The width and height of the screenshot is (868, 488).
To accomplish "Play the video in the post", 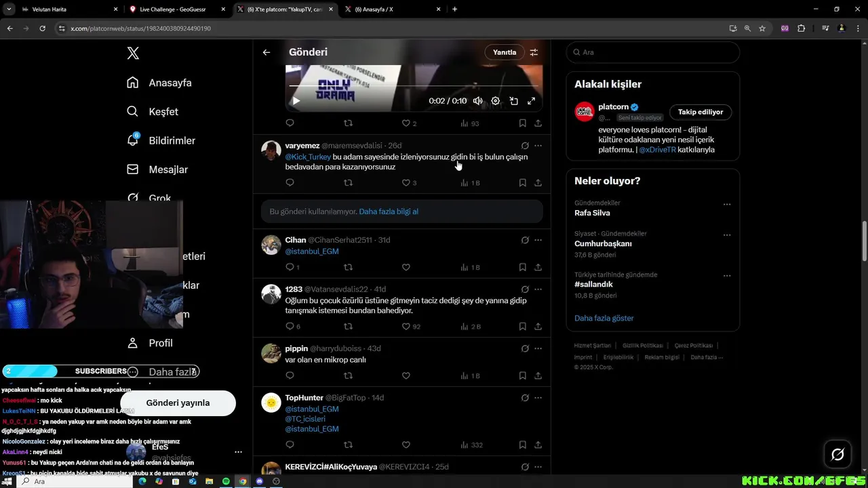I will [x=296, y=101].
